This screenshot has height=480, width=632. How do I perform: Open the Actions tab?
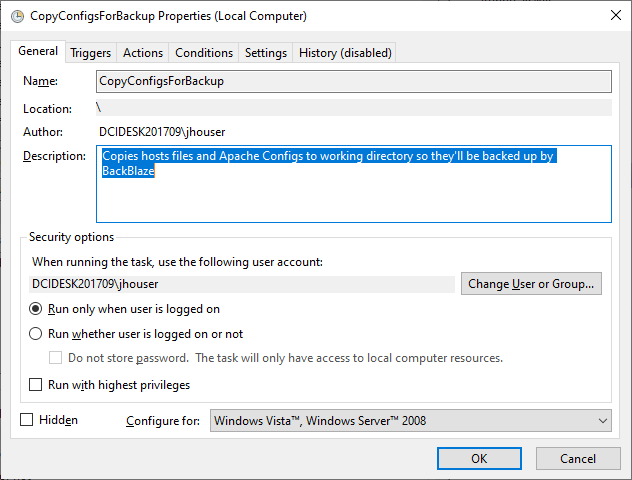point(143,53)
